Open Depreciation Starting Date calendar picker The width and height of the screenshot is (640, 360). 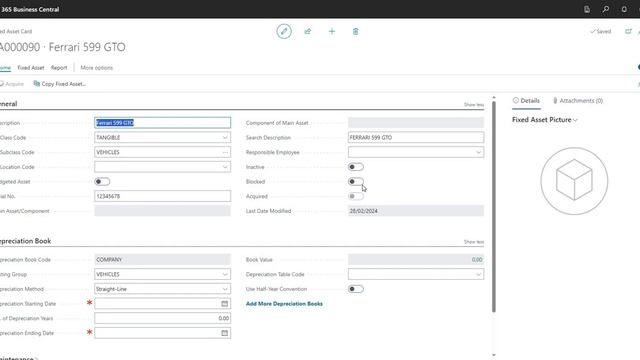coord(224,304)
